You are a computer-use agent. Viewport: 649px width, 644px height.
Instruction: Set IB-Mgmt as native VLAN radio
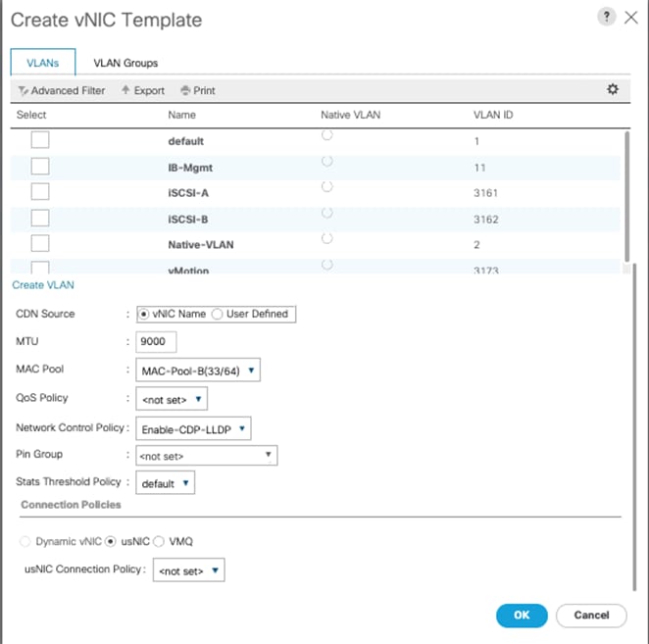[327, 161]
